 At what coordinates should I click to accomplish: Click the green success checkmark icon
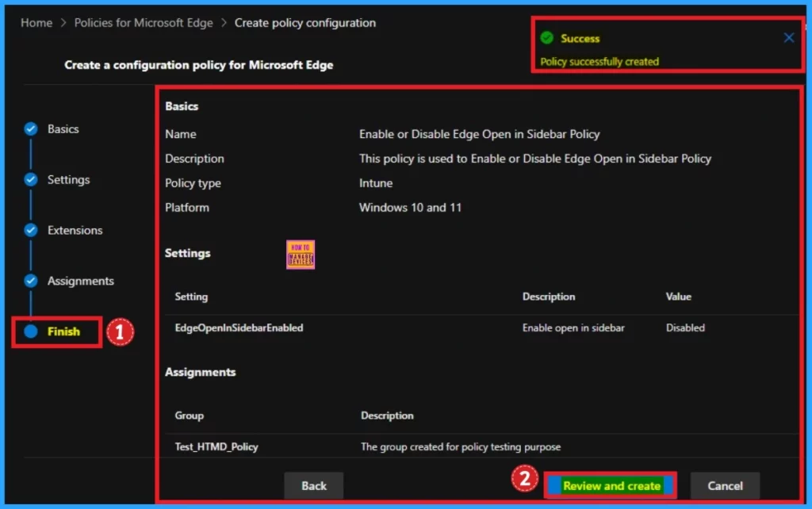(547, 38)
